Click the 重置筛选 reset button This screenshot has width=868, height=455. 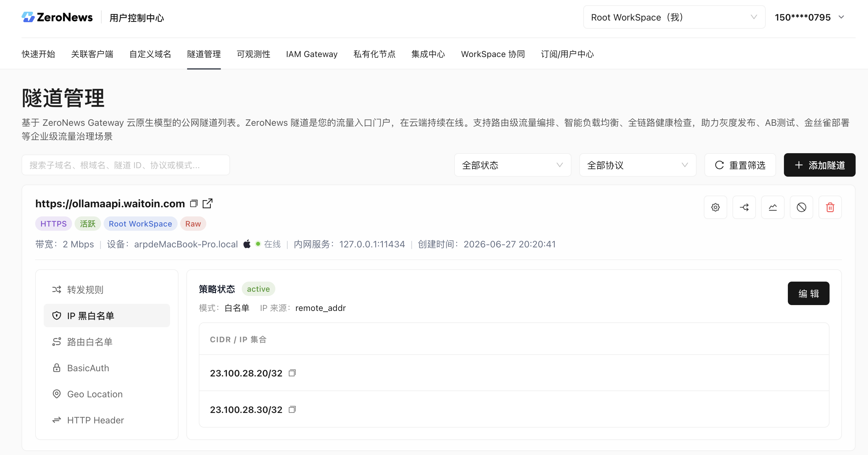tap(740, 165)
